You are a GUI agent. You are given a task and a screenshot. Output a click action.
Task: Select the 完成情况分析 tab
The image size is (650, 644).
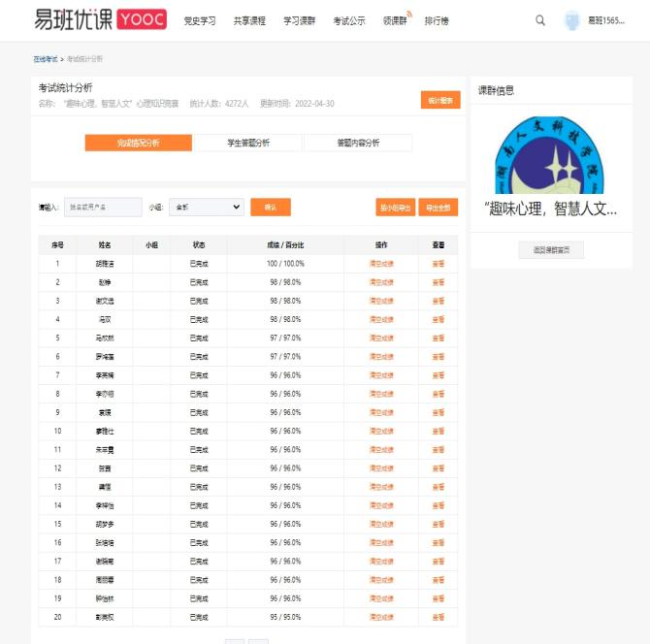[x=139, y=144]
